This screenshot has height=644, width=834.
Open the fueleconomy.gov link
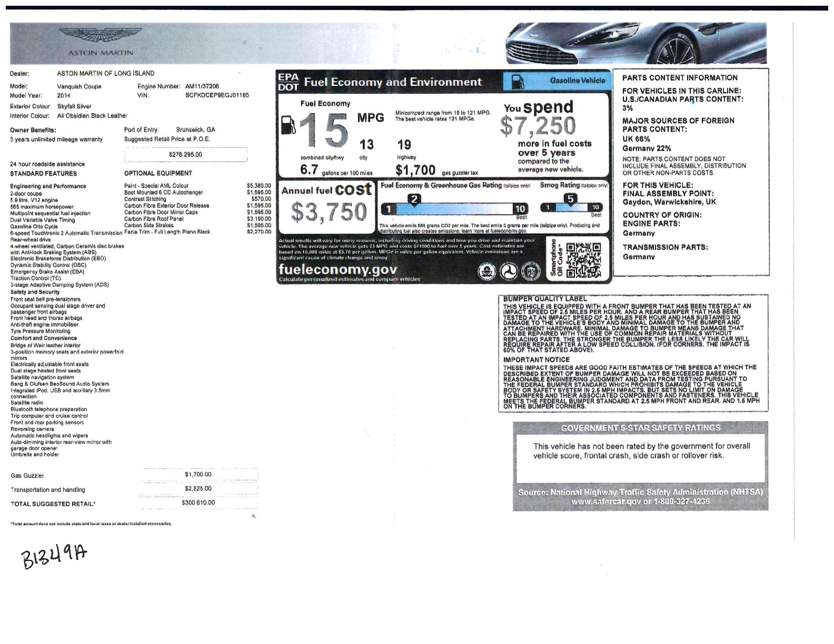337,269
